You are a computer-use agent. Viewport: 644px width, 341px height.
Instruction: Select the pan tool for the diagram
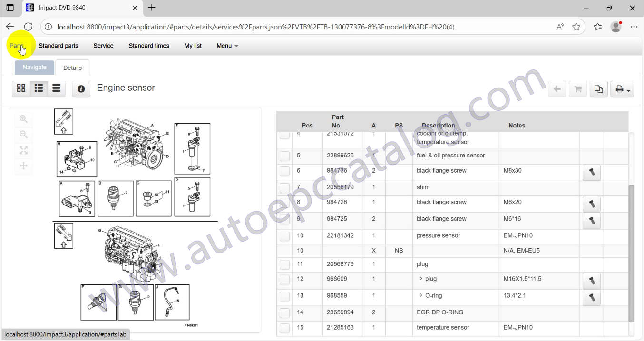(x=24, y=166)
